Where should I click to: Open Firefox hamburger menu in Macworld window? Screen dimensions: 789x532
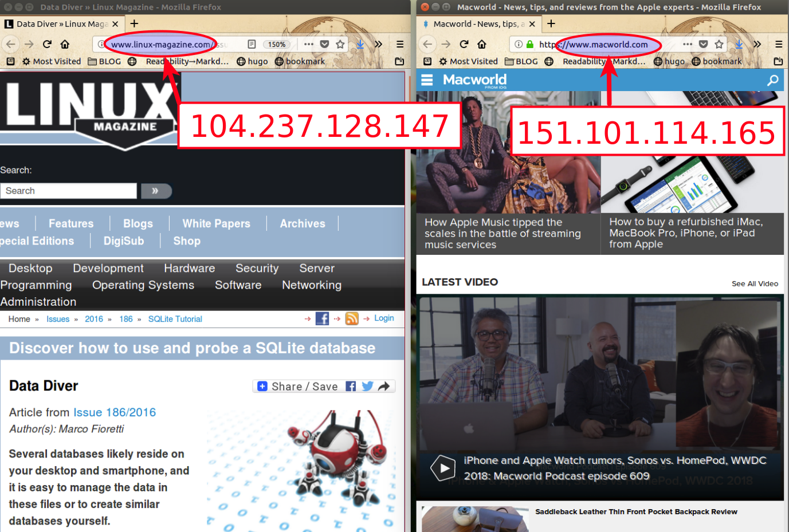pos(779,44)
